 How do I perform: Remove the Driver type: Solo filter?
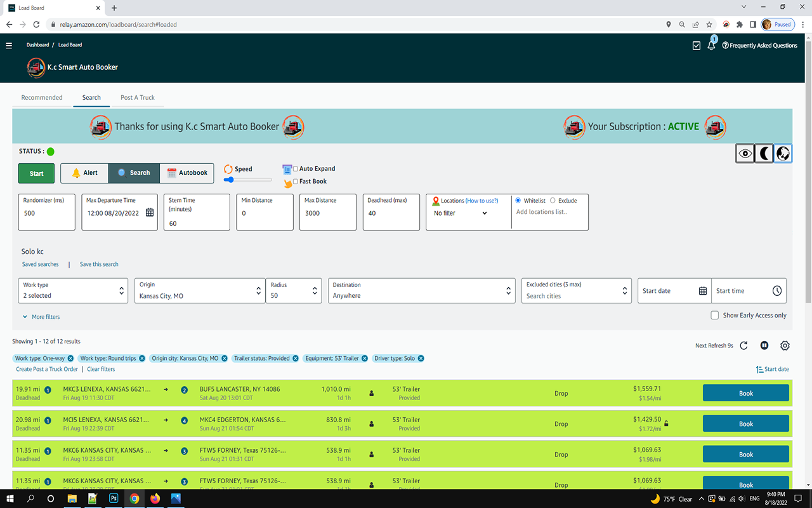(x=421, y=358)
